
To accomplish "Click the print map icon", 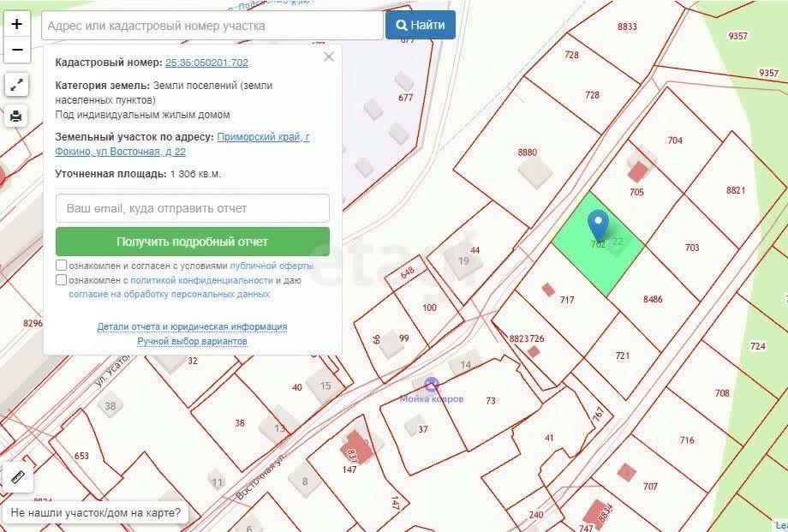I will (x=16, y=117).
